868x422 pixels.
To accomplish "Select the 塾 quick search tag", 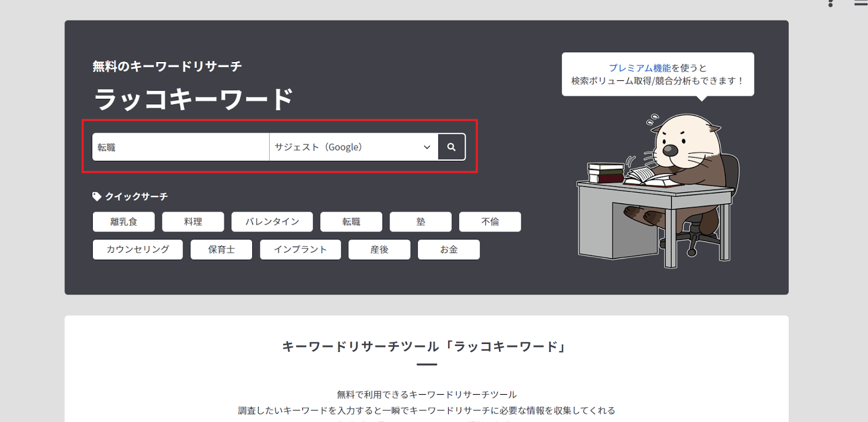I will click(x=421, y=222).
